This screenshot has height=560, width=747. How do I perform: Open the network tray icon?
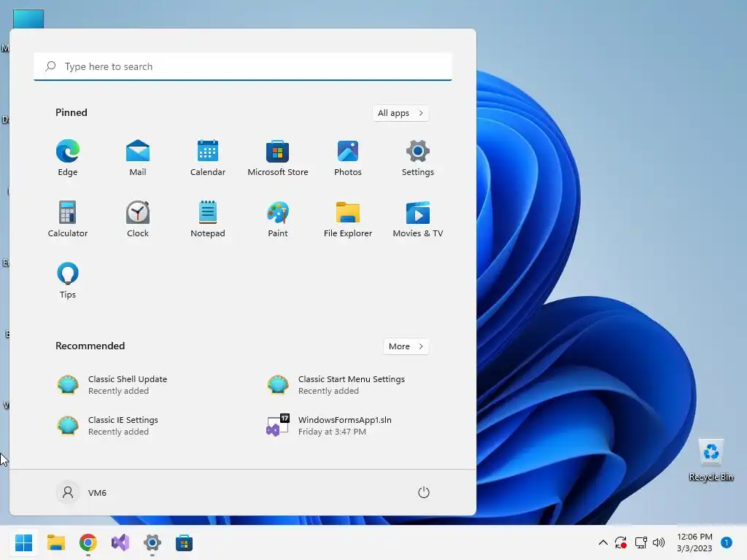(640, 542)
